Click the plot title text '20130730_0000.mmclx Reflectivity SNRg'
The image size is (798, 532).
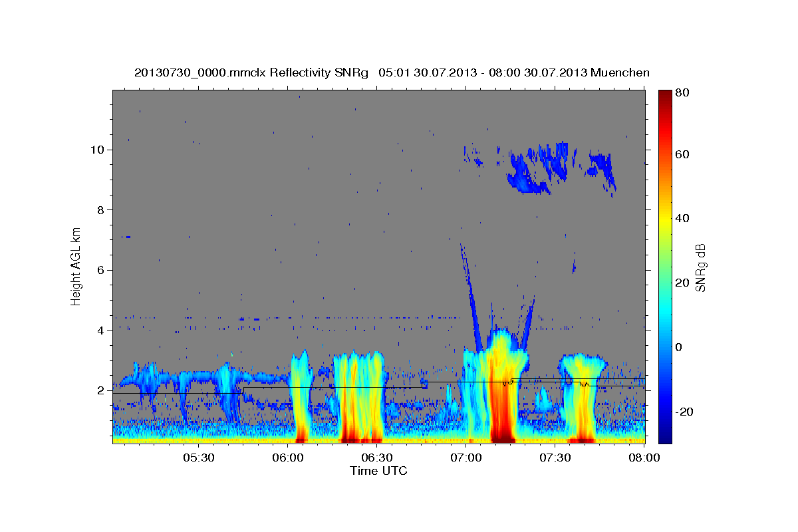[x=251, y=72]
